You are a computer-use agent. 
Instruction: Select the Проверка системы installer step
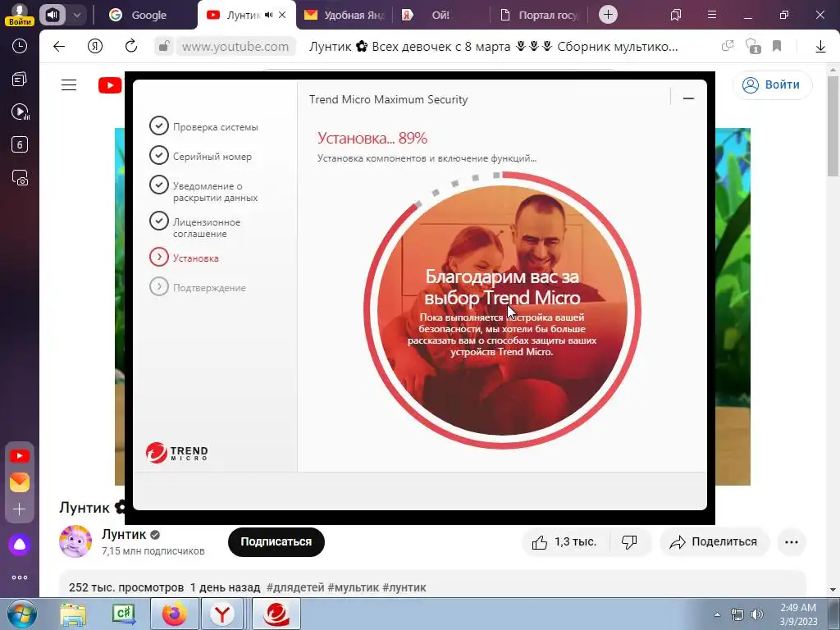(204, 126)
